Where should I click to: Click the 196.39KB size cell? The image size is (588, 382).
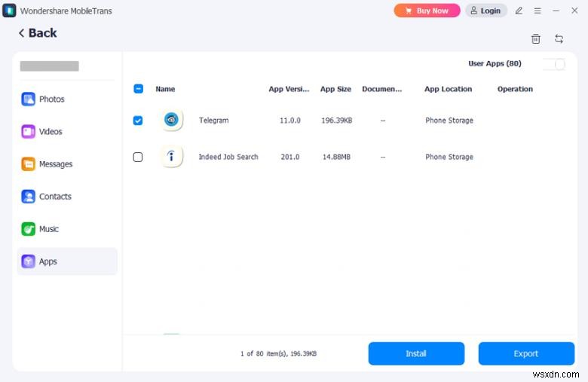pyautogui.click(x=337, y=121)
